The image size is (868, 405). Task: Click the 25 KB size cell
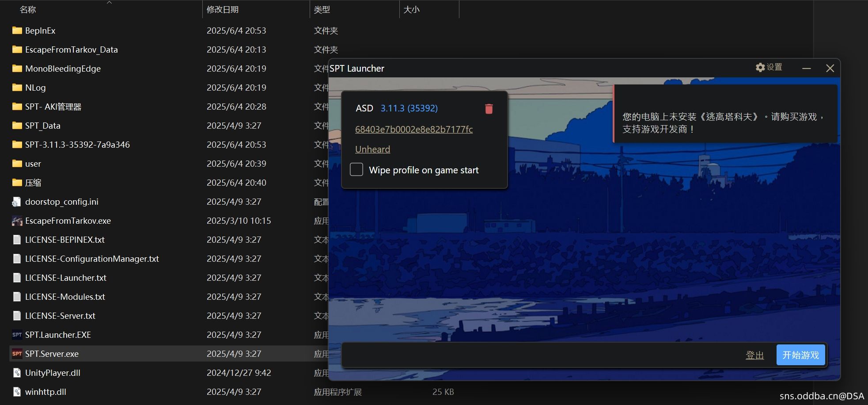click(443, 392)
